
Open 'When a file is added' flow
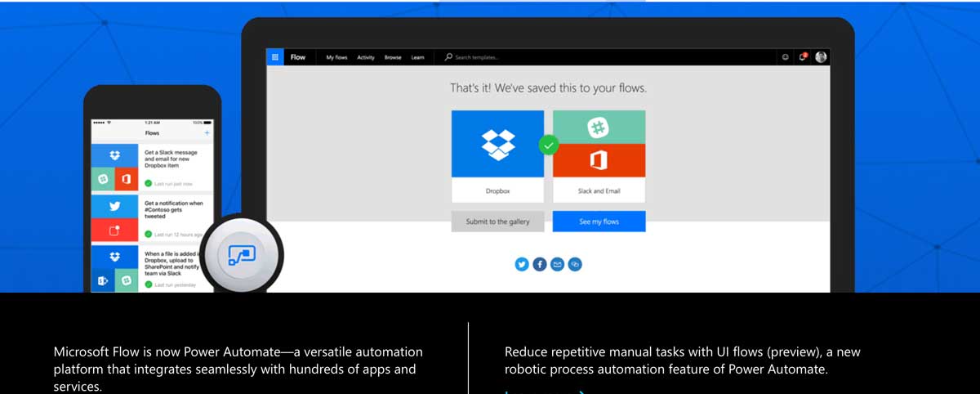(x=174, y=265)
